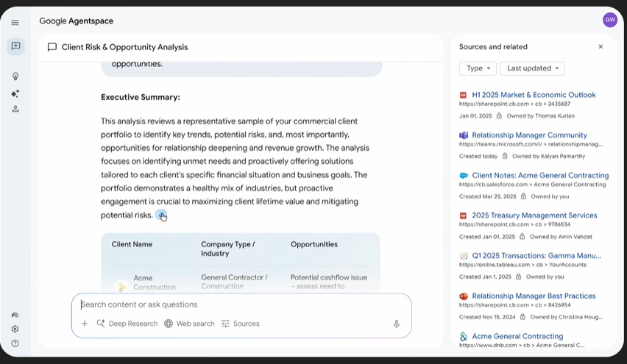Image resolution: width=627 pixels, height=364 pixels.
Task: Open the settings gear in sidebar
Action: click(15, 329)
